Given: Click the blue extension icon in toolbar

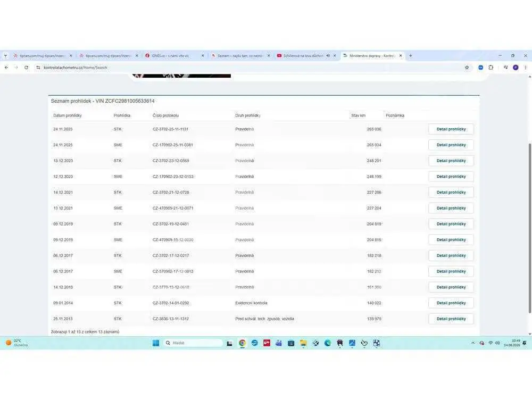Looking at the screenshot, I should tap(480, 68).
